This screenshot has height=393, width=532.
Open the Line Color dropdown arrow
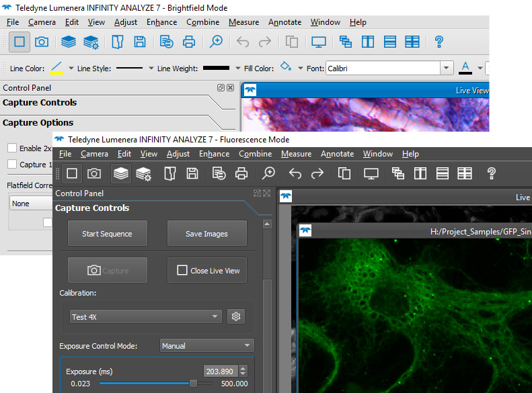[71, 69]
